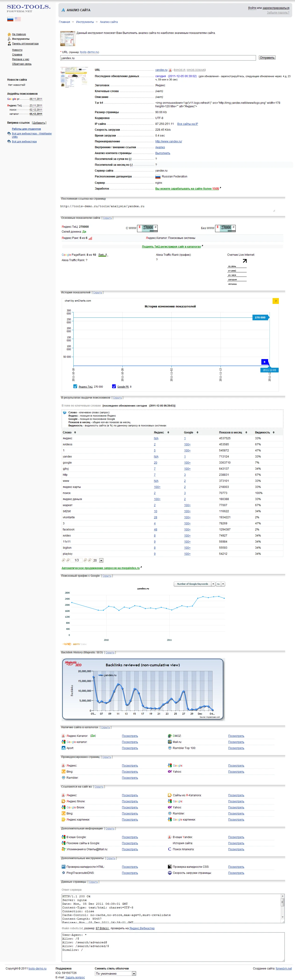The width and height of the screenshot is (295, 980).
Task: Go to next page of keywords table
Action: click(85, 560)
